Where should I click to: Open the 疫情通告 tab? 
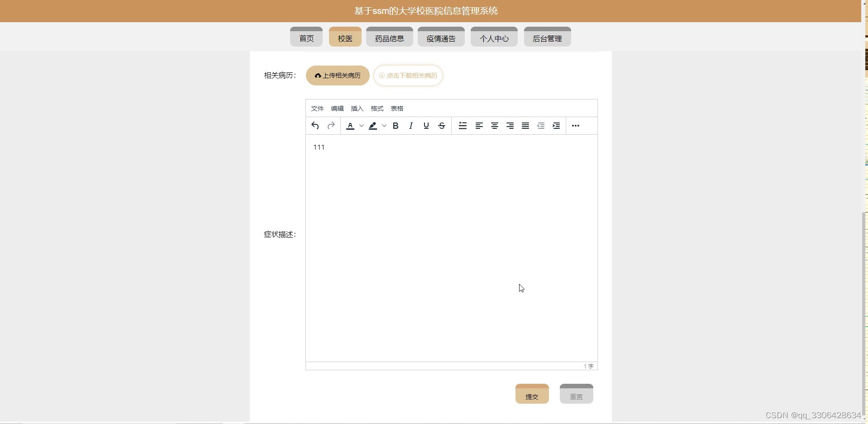pyautogui.click(x=441, y=37)
